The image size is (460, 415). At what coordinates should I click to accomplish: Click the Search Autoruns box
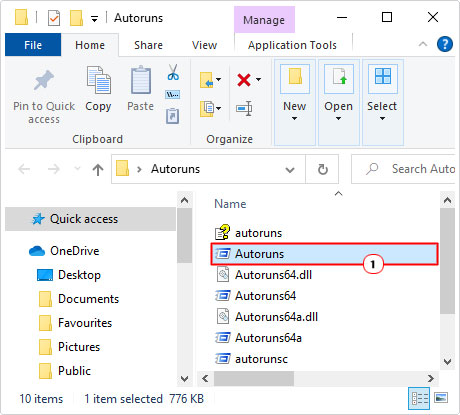point(403,169)
